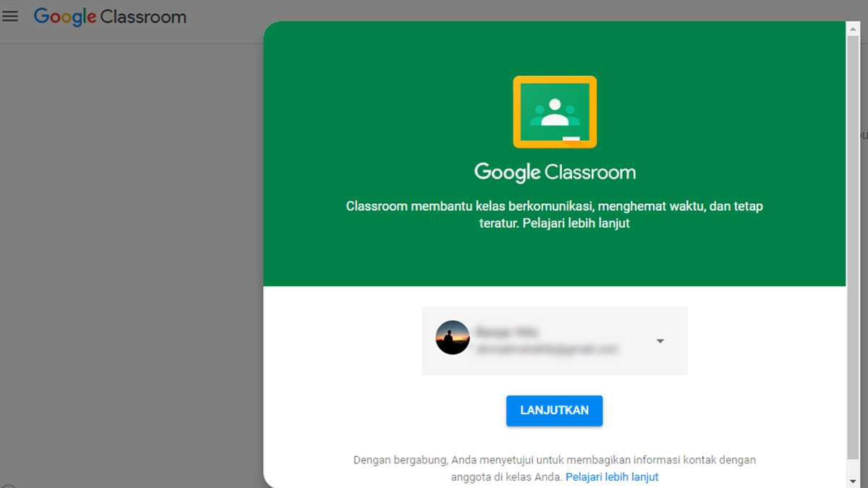Click the account profile avatar picture
This screenshot has width=868, height=488.
(453, 338)
